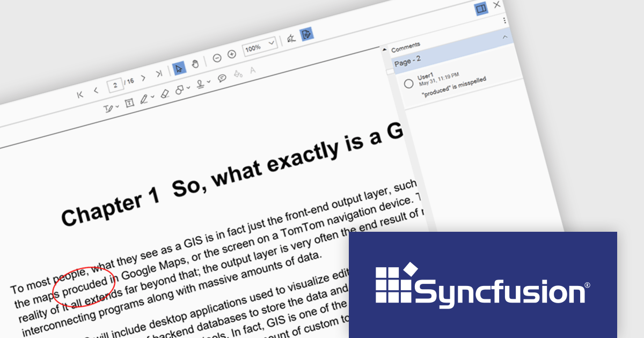Toggle the edit annotation toolbar button
The height and width of the screenshot is (338, 644).
point(306,34)
